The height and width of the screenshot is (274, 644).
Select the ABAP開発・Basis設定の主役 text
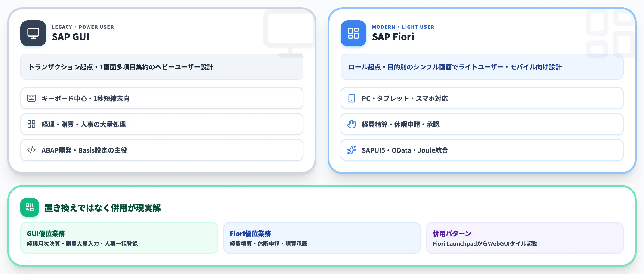[x=84, y=150]
